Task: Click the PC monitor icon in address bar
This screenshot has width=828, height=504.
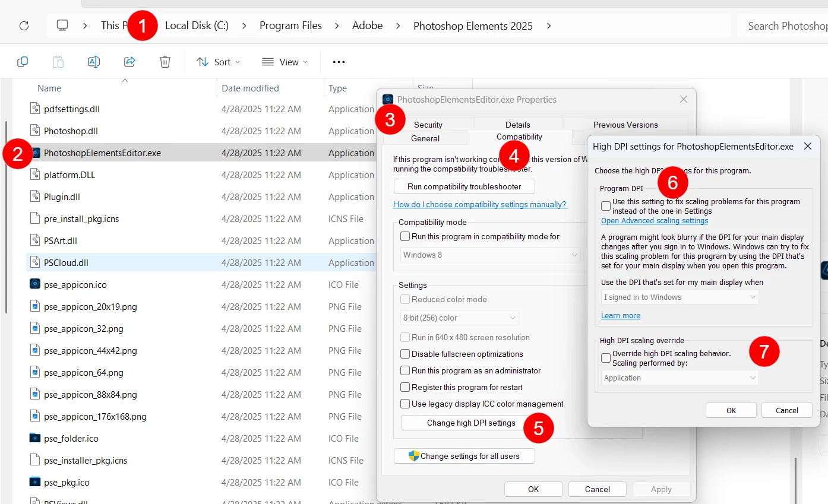Action: (x=62, y=26)
